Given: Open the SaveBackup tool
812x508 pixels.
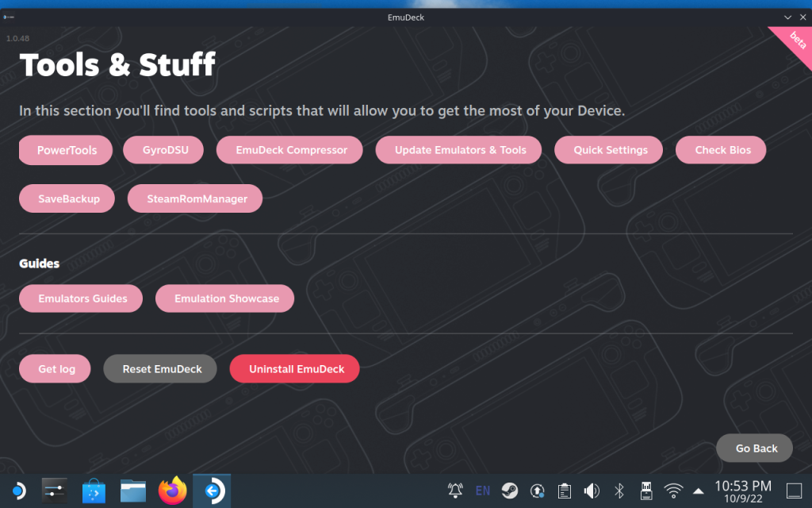Looking at the screenshot, I should tap(67, 198).
